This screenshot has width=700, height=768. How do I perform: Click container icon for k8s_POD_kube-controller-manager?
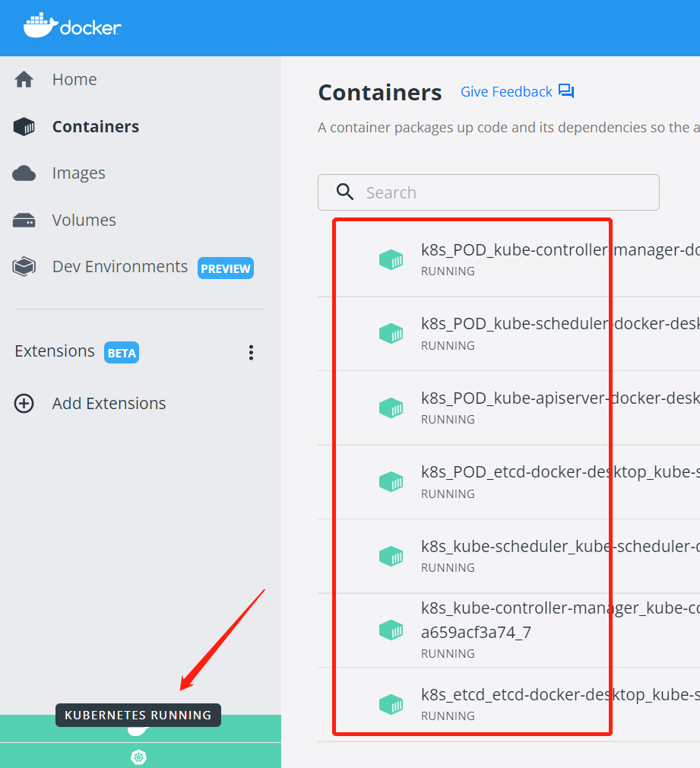coord(391,259)
